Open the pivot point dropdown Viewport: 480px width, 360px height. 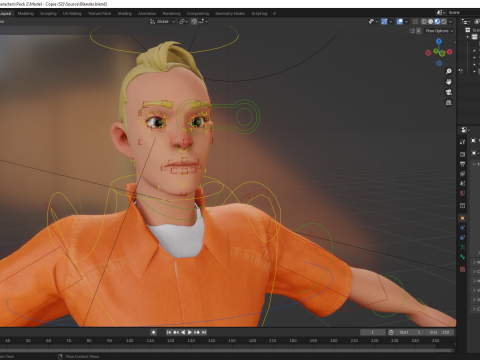pos(184,21)
